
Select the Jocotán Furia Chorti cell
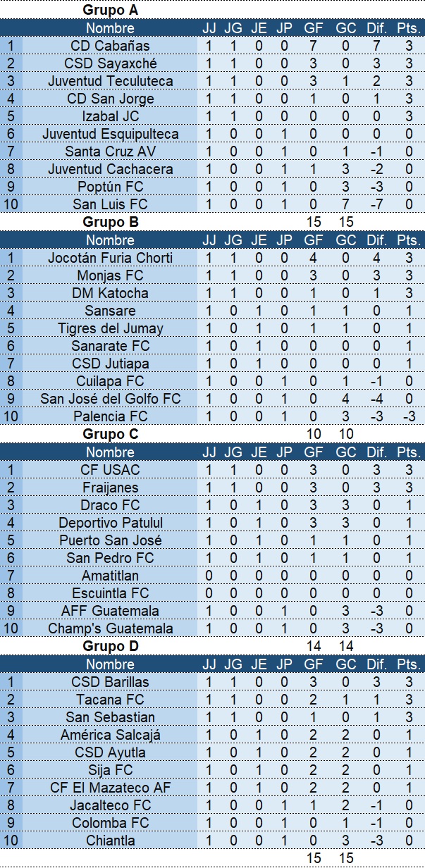point(110,258)
